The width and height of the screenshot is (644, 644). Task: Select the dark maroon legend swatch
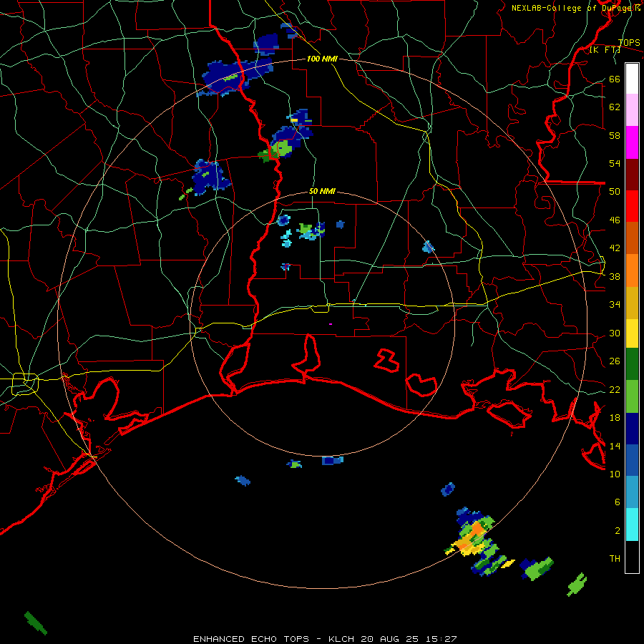click(x=632, y=175)
